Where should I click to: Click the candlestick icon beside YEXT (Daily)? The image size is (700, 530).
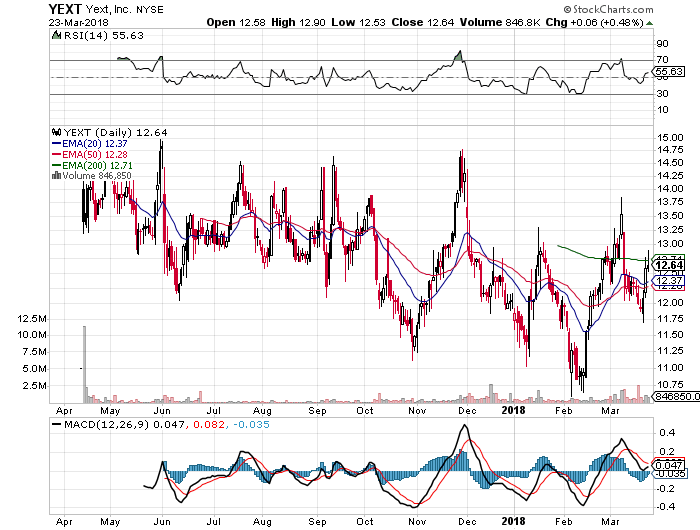point(56,132)
